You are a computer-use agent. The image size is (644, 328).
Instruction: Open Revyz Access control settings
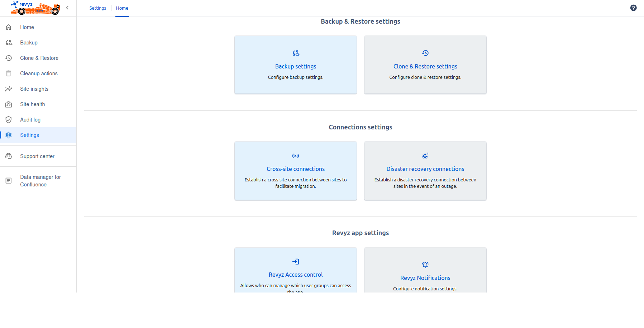tap(295, 275)
